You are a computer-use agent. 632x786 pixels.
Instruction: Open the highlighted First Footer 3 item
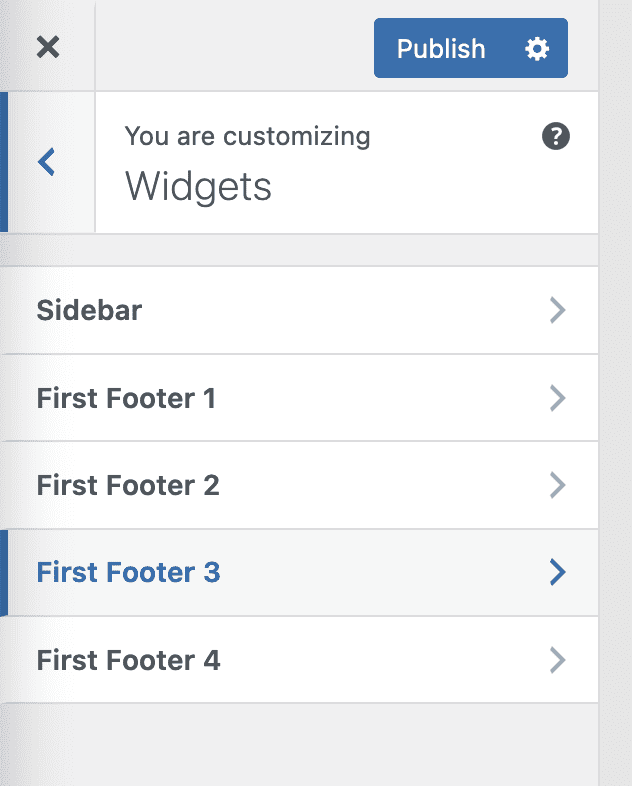[128, 572]
